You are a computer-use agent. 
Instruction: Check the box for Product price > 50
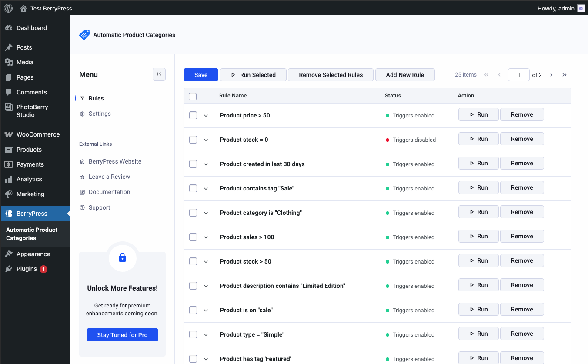click(193, 115)
